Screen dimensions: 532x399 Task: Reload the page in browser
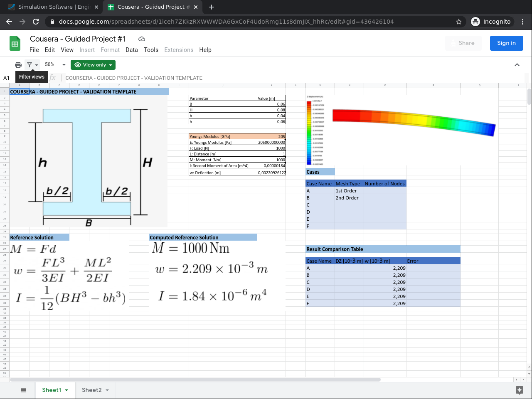(36, 22)
